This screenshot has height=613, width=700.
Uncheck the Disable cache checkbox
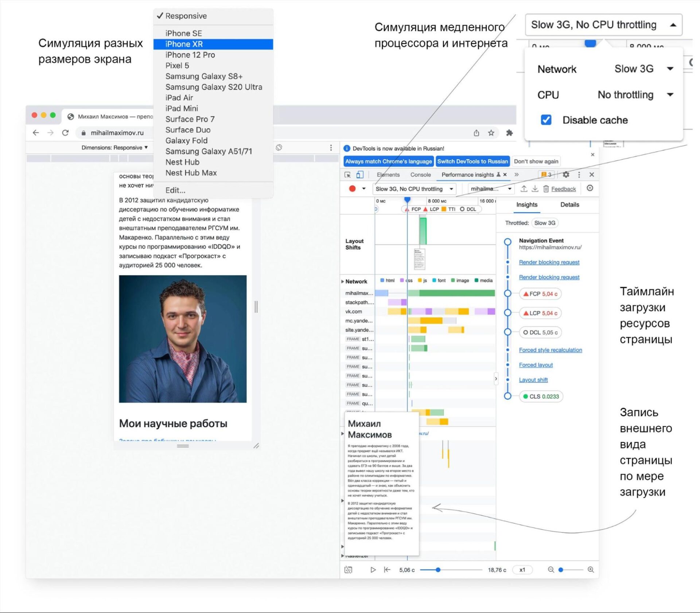pyautogui.click(x=546, y=120)
